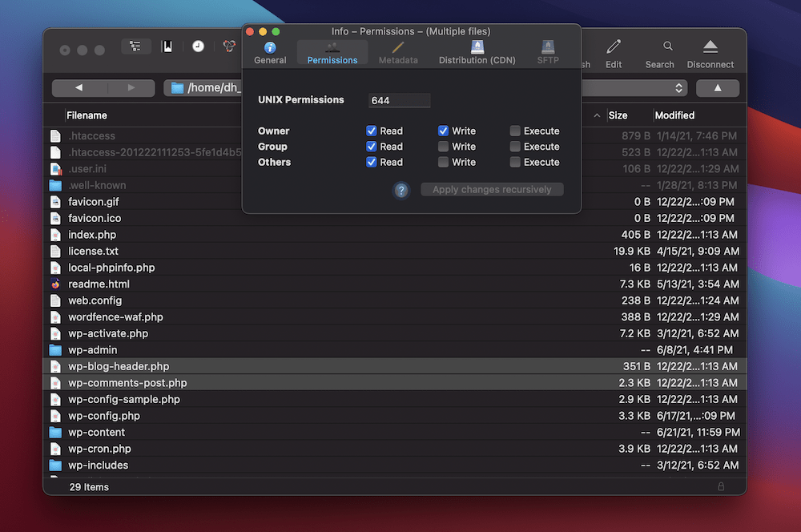Sort the file list by the Modified column
The image size is (801, 532).
[674, 115]
